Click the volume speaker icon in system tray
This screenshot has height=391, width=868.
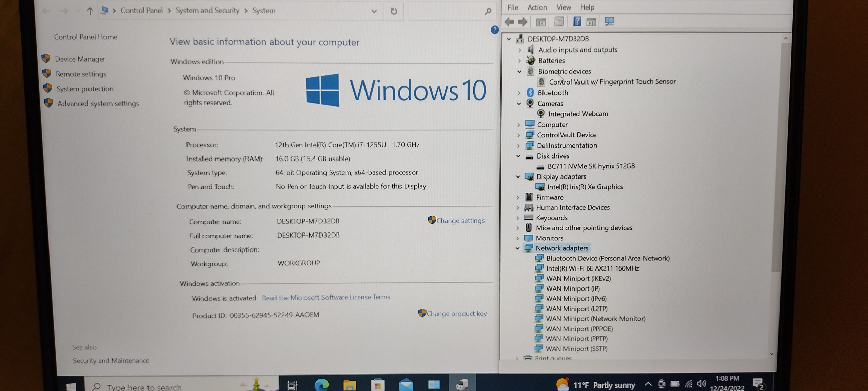701,384
